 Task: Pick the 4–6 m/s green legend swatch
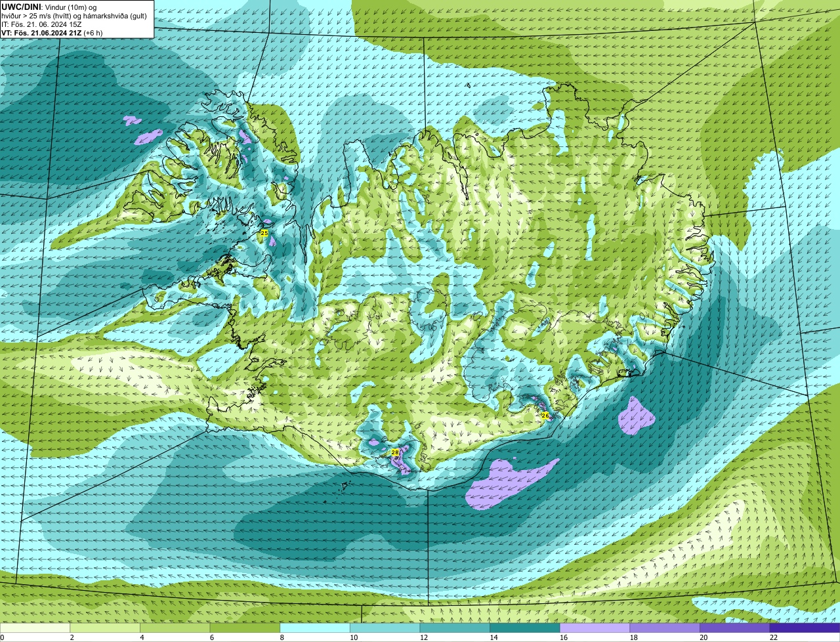coord(175,628)
